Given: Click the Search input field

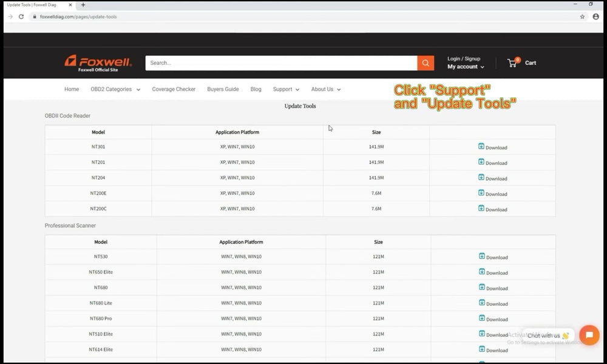Looking at the screenshot, I should pyautogui.click(x=280, y=63).
